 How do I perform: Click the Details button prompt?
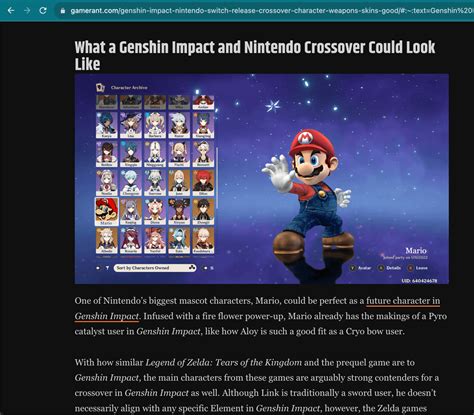pos(389,268)
